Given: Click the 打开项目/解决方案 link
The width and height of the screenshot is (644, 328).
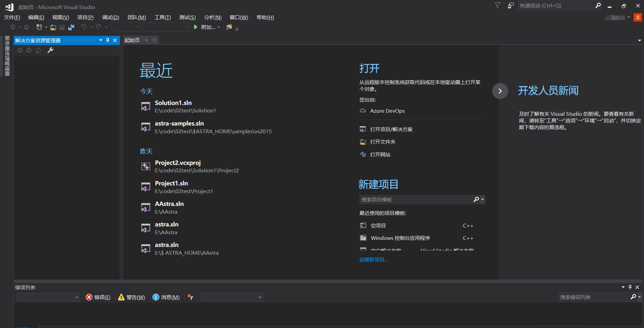Looking at the screenshot, I should 391,129.
